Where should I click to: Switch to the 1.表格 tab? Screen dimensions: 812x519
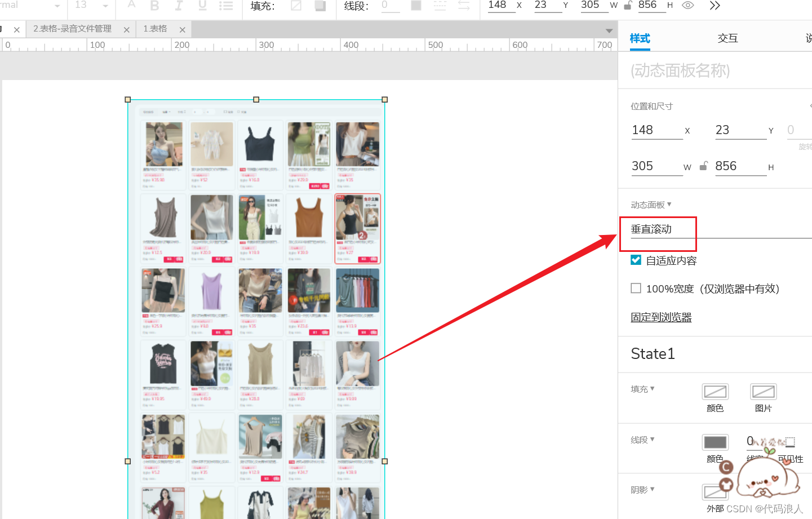point(155,29)
